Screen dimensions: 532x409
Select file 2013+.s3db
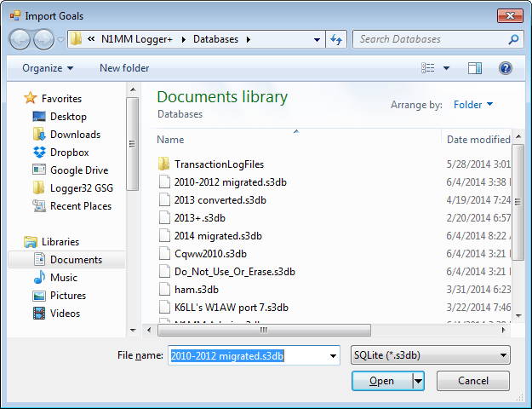[199, 218]
